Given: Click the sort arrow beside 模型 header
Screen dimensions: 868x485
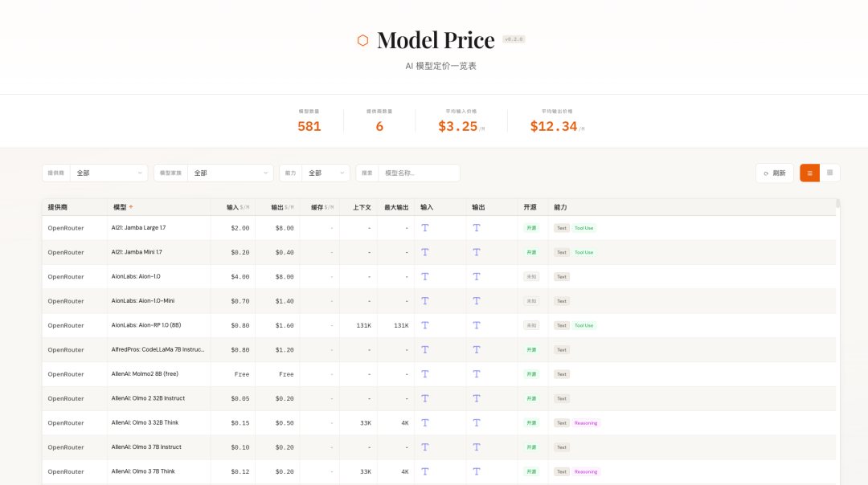Looking at the screenshot, I should click(131, 207).
